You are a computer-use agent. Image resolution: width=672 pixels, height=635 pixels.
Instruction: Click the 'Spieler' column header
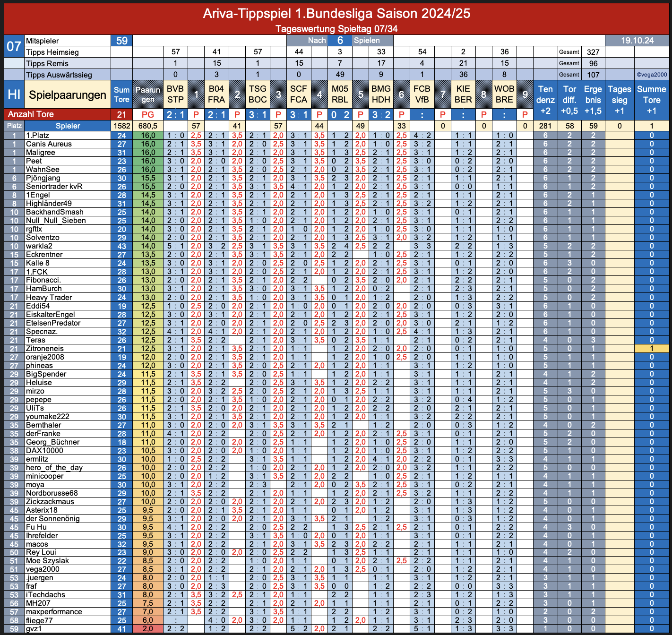[x=68, y=126]
